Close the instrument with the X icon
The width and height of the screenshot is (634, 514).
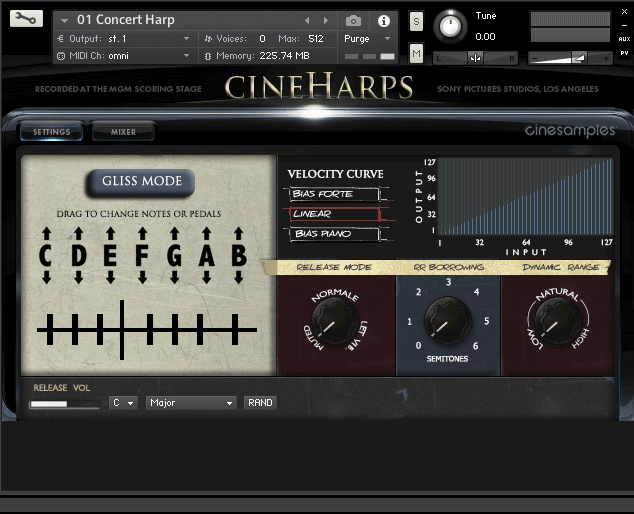coord(624,12)
